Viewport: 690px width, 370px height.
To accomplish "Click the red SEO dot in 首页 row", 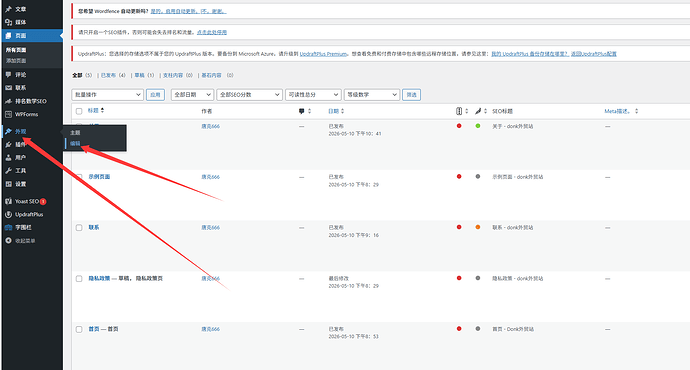I will (x=459, y=329).
